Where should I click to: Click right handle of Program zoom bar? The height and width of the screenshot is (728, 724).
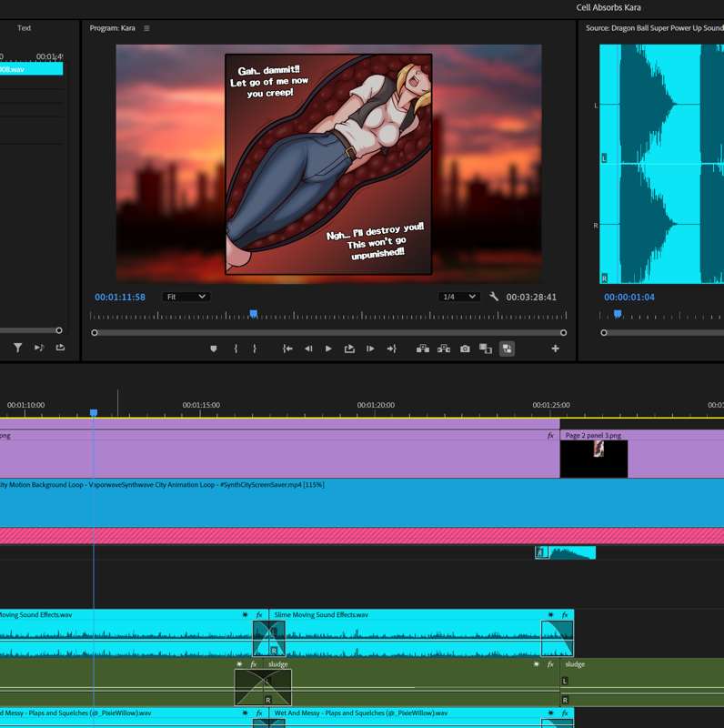coord(563,332)
